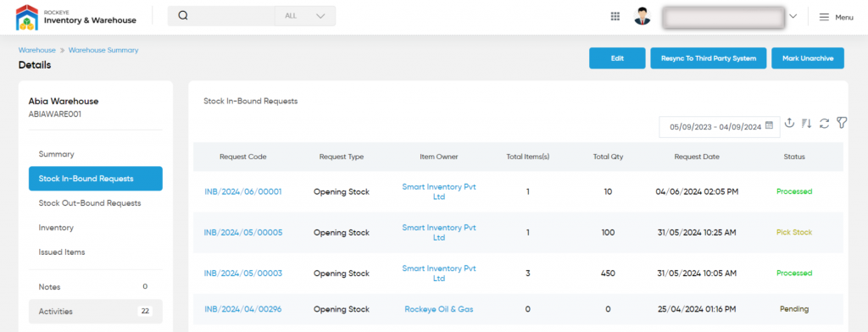Click request date 31/05/2024 10:25 AM

point(697,232)
